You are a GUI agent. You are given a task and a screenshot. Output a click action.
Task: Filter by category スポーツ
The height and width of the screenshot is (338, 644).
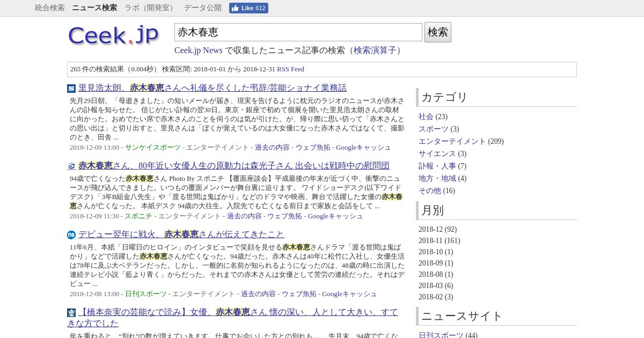[x=434, y=129]
